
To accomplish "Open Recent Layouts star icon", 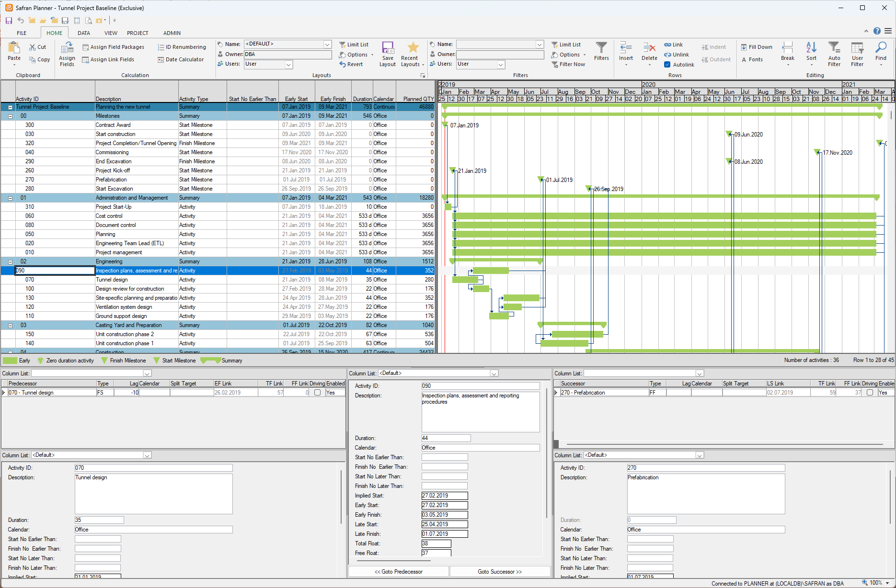I will click(x=413, y=47).
